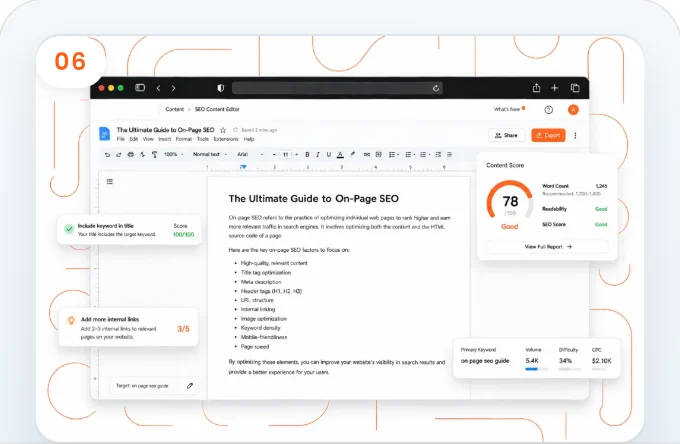
Task: Open the document outline icon
Action: (x=110, y=181)
